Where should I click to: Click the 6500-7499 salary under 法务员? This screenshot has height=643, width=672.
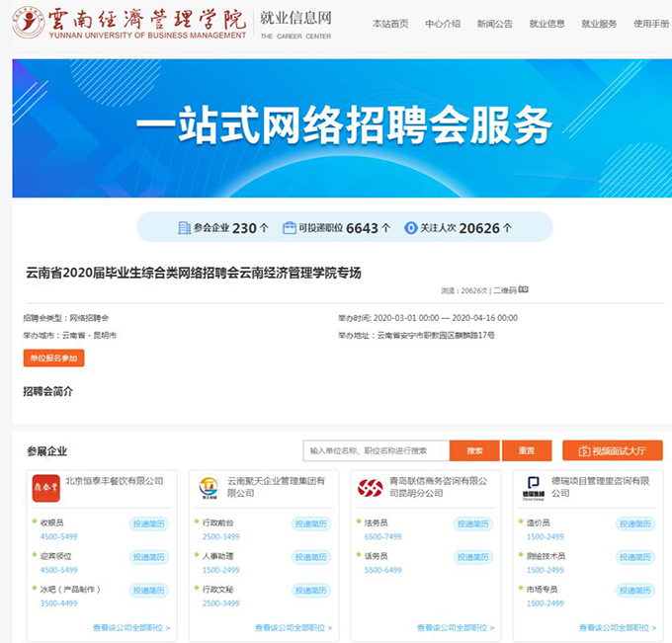pos(382,536)
